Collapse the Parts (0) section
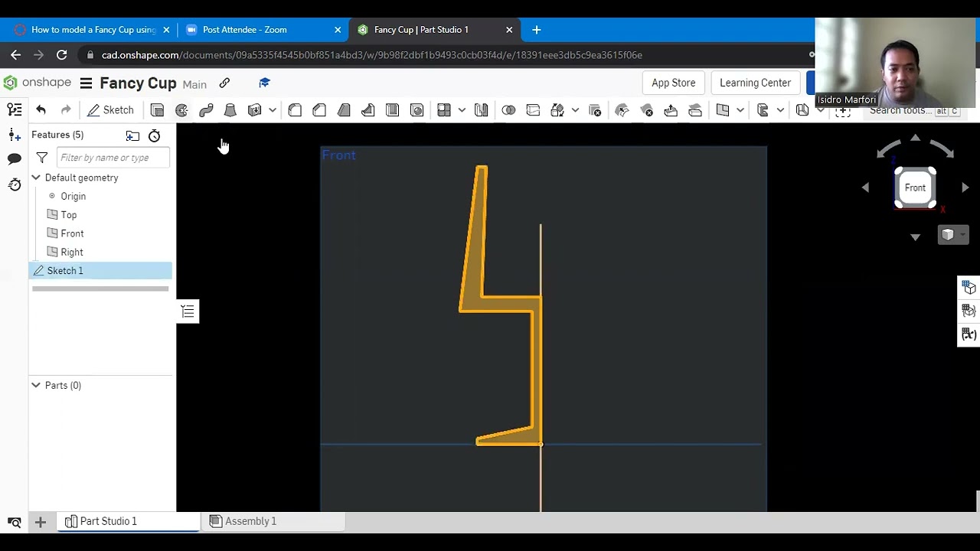Screen dimensions: 980x551 coord(36,385)
